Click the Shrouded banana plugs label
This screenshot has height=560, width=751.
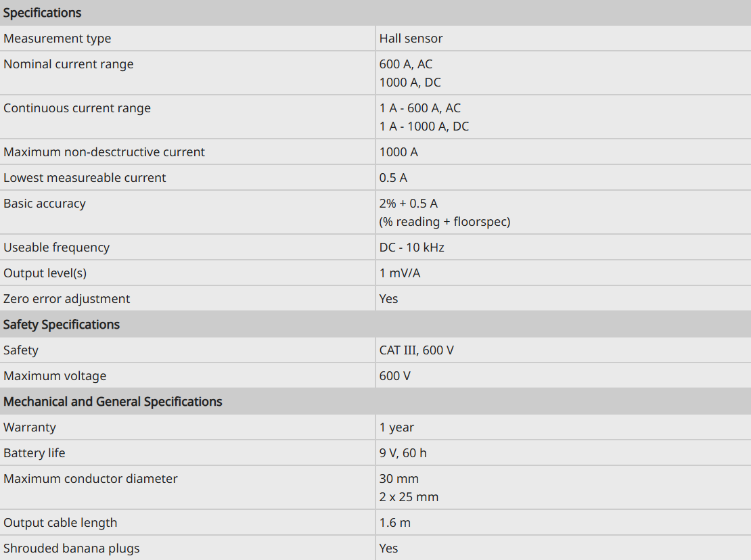[x=72, y=549]
